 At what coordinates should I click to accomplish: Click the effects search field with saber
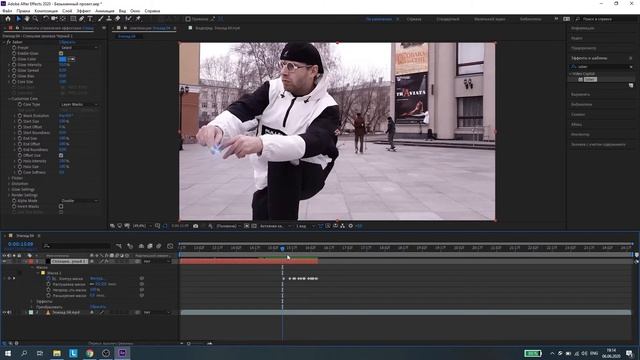(601, 67)
